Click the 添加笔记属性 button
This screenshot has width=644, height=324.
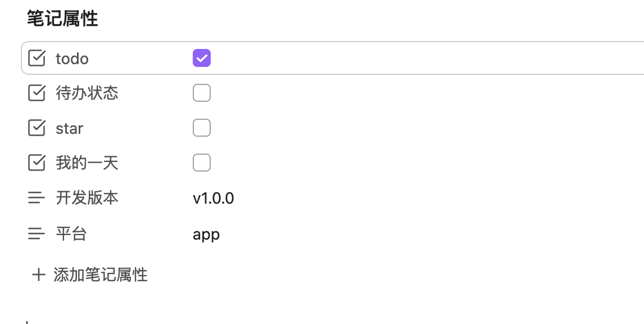click(x=100, y=274)
